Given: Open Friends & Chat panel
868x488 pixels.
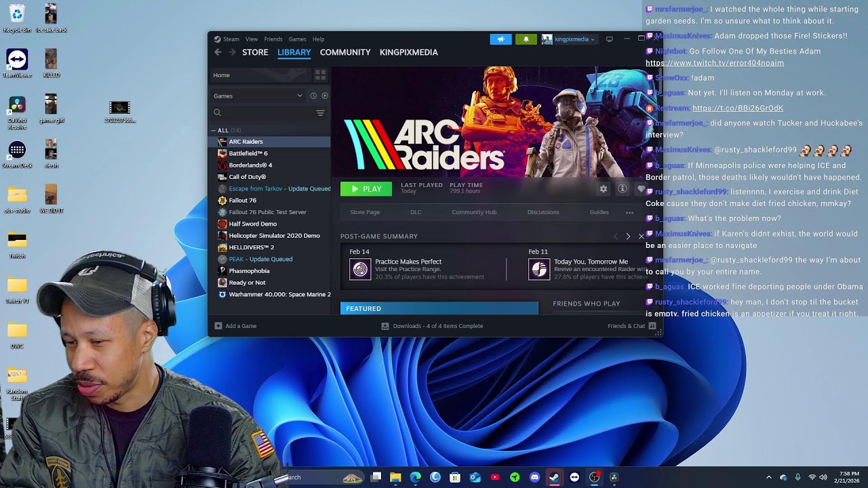Looking at the screenshot, I should 632,326.
